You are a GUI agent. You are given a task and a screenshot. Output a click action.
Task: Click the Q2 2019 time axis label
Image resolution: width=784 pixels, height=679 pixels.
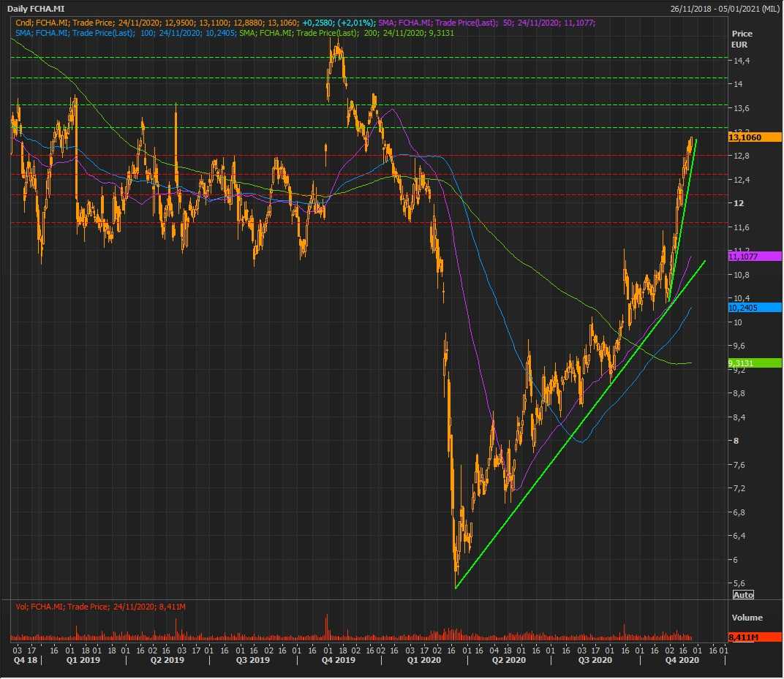coord(167,660)
